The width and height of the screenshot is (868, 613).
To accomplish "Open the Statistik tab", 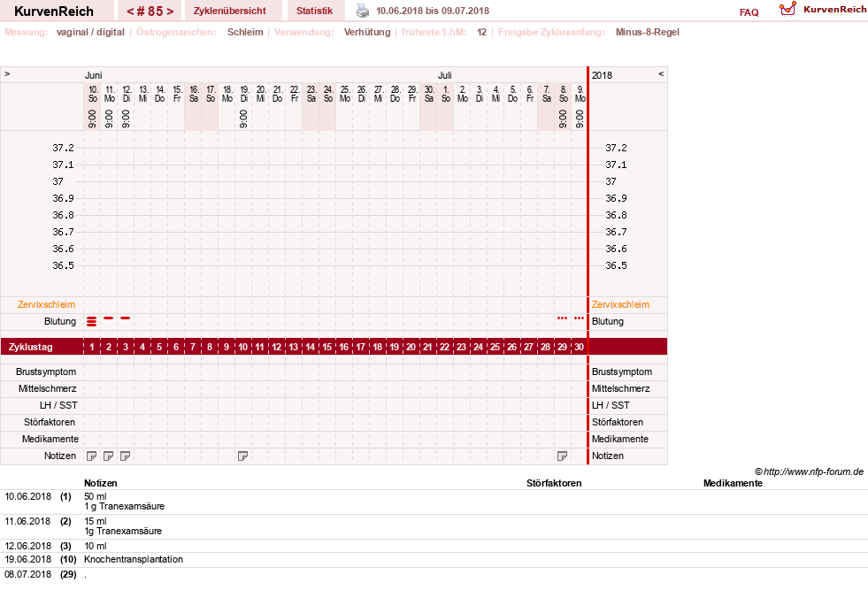I will click(314, 11).
